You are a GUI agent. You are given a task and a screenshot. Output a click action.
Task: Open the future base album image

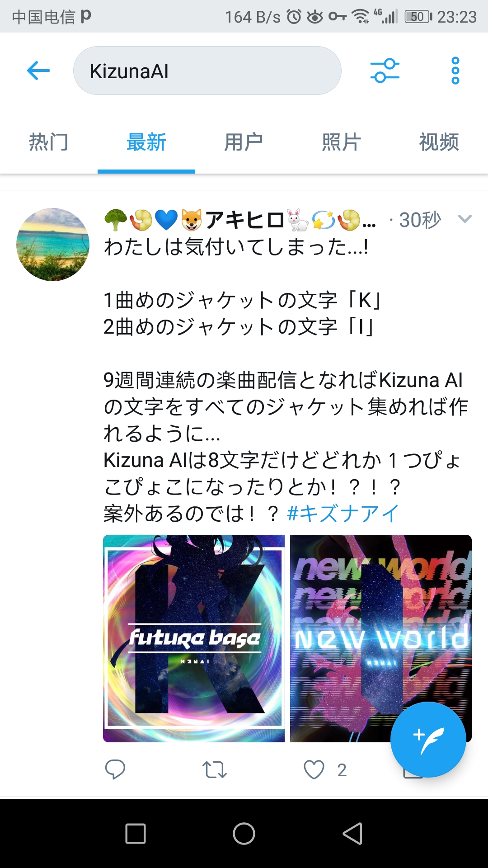tap(194, 638)
